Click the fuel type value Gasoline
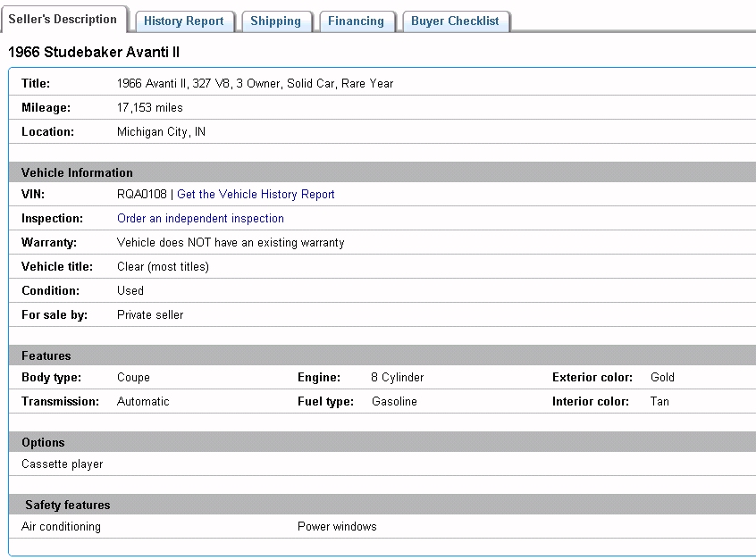 (394, 401)
